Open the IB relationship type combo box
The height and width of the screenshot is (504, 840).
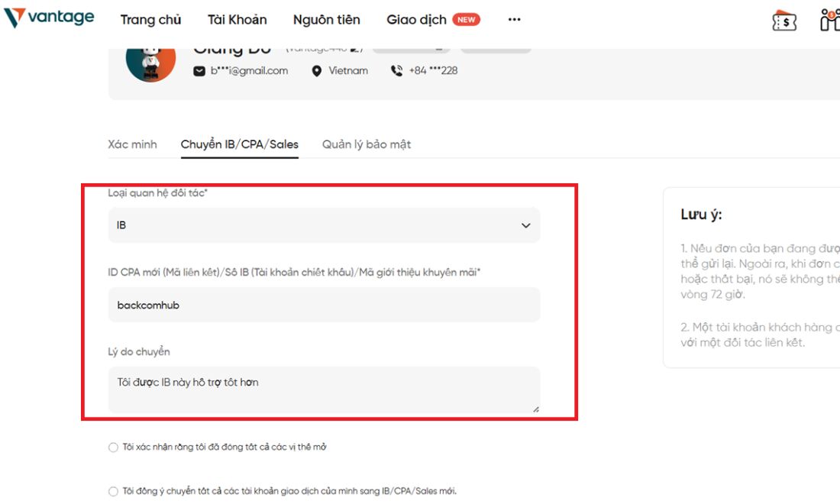coord(324,225)
